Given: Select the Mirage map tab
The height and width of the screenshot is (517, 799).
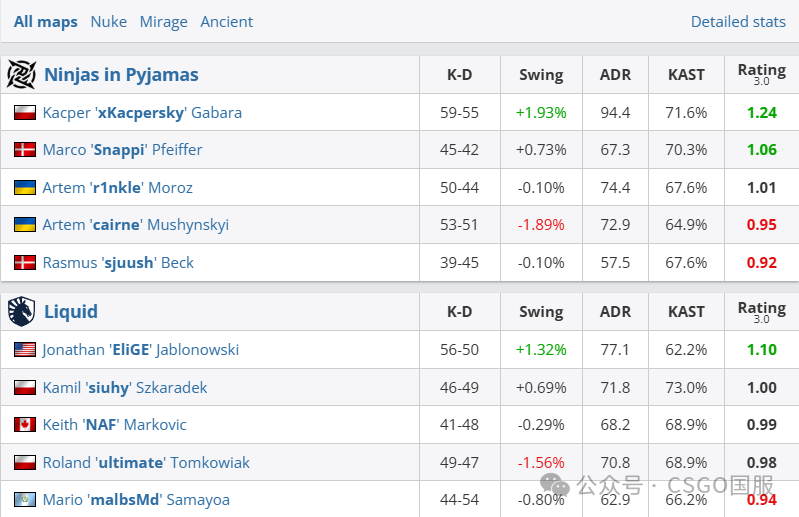Looking at the screenshot, I should pos(163,22).
